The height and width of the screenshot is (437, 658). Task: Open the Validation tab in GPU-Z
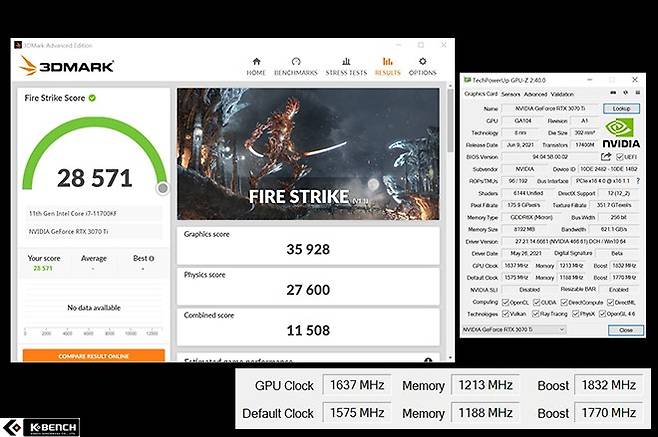[x=563, y=94]
